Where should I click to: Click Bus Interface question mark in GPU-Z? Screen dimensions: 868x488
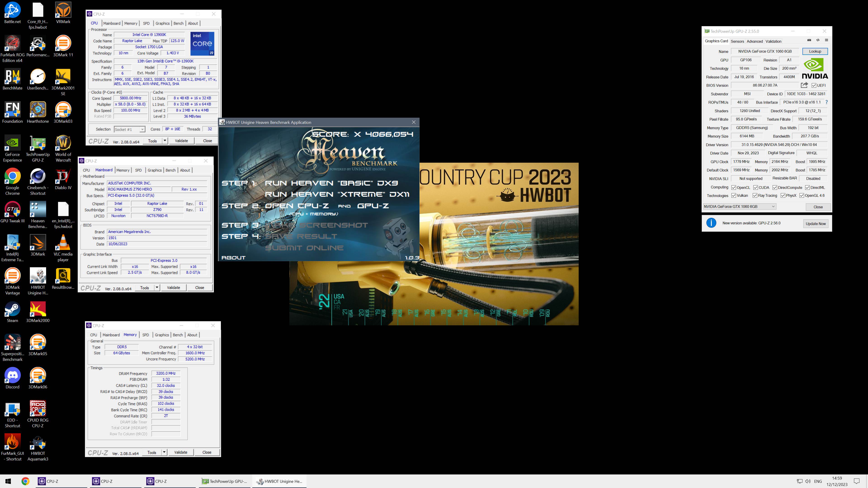[x=827, y=102]
